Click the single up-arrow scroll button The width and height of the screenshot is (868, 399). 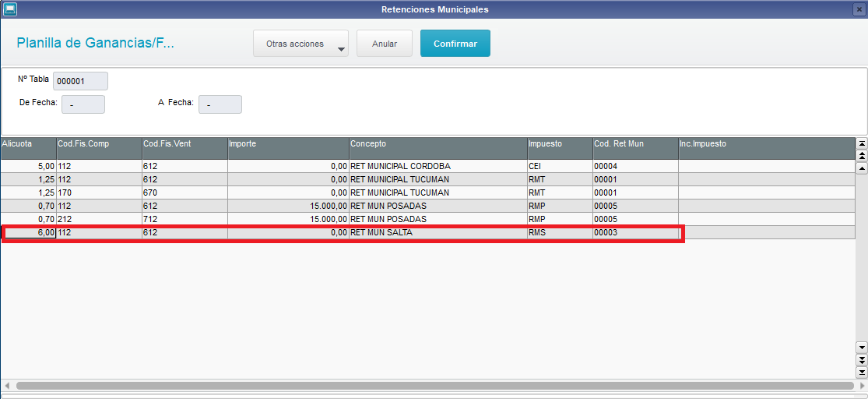coord(861,168)
